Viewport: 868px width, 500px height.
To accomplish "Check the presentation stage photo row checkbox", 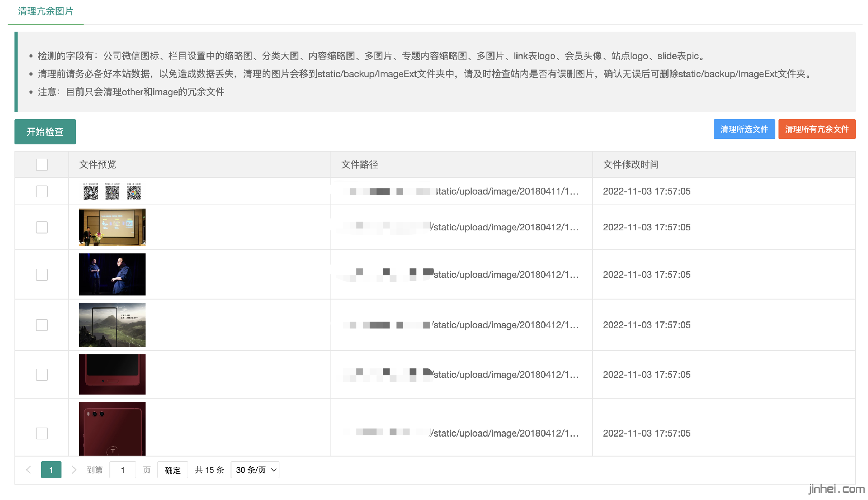I will 42,227.
